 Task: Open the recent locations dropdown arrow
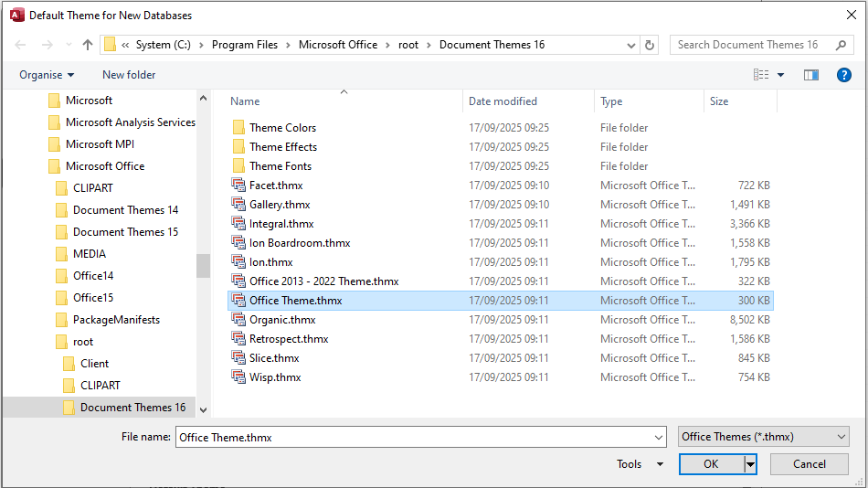[x=69, y=45]
